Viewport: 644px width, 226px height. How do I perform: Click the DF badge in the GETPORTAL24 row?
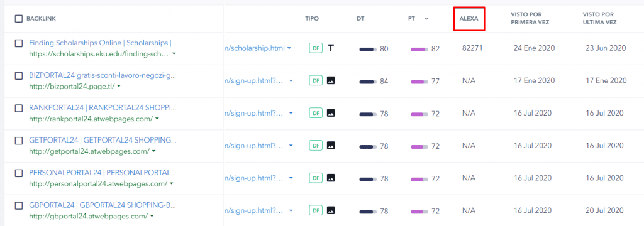316,145
